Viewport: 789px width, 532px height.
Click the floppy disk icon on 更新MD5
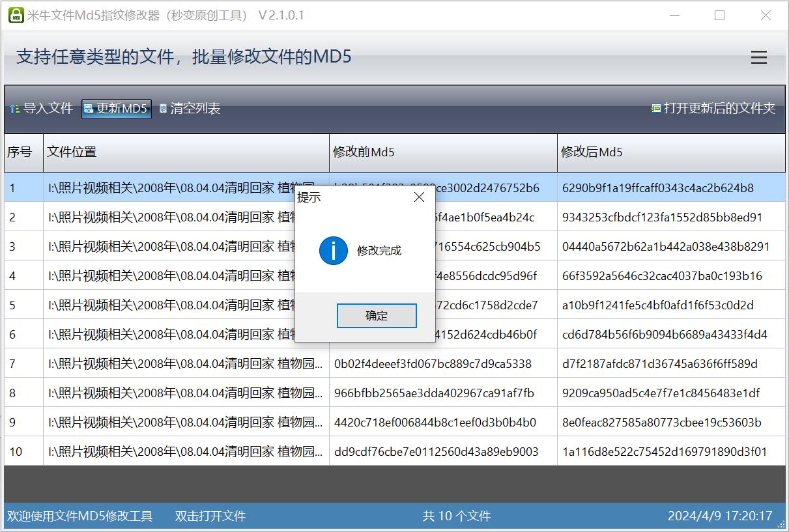coord(88,108)
